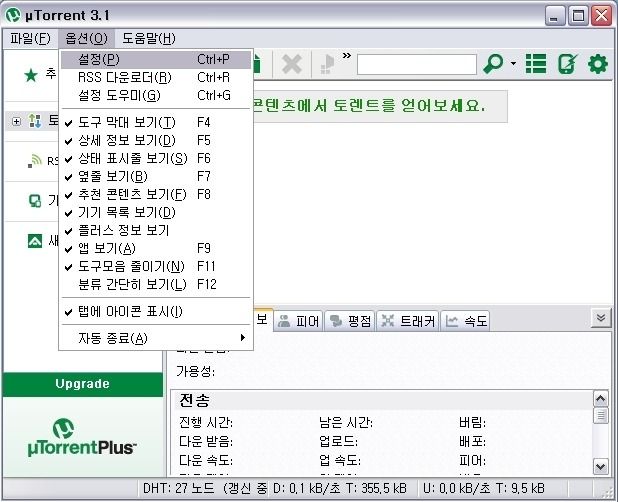The width and height of the screenshot is (618, 502).
Task: Switch to the 트래커 trackers tab
Action: pos(408,321)
